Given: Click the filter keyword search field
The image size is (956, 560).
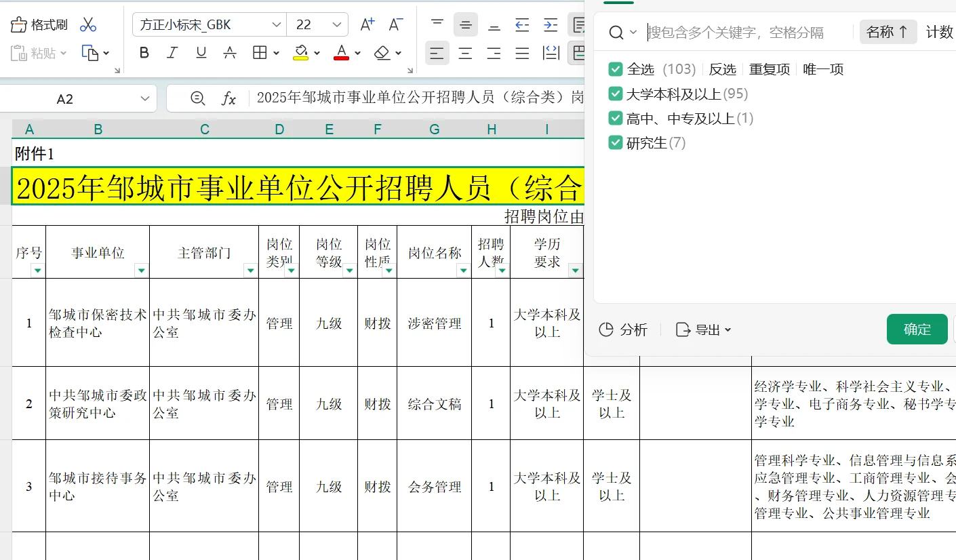Looking at the screenshot, I should 746,32.
